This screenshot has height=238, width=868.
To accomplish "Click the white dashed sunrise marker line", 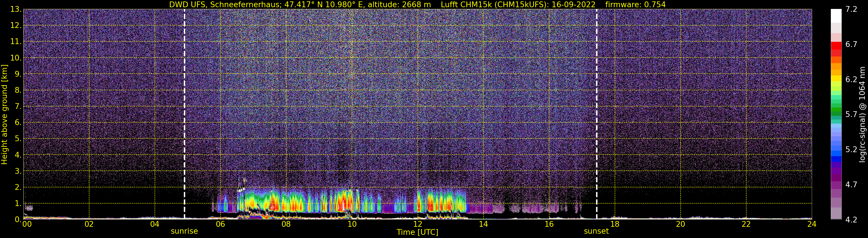I will 184,114.
